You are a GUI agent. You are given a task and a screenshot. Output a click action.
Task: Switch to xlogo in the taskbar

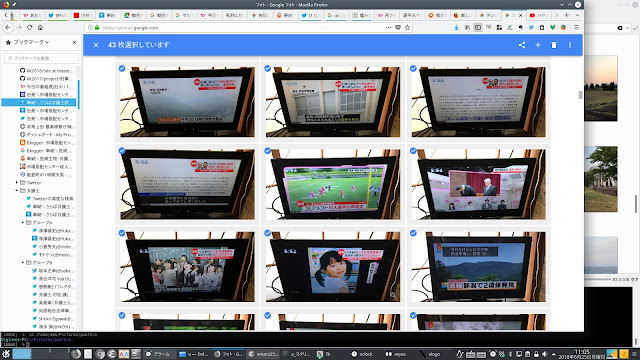click(429, 354)
